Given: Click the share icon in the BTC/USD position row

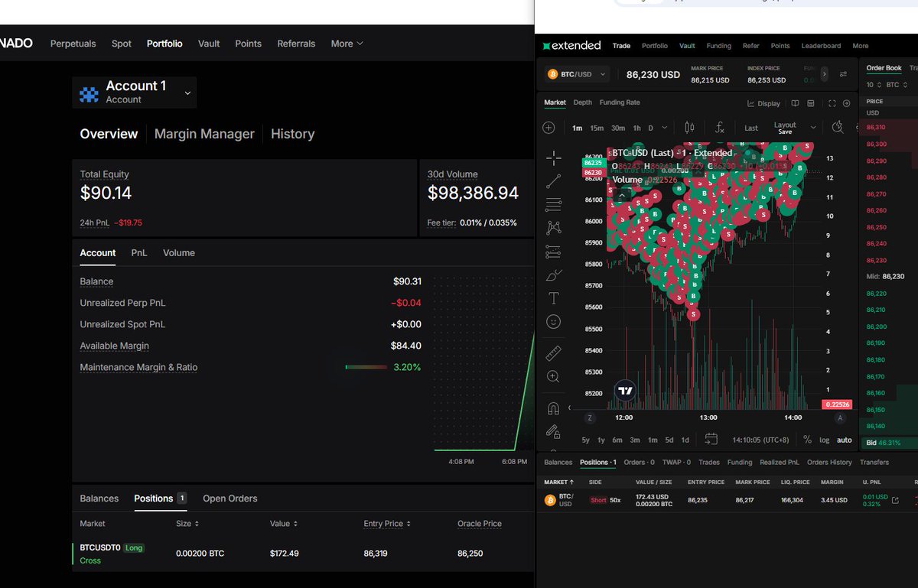Looking at the screenshot, I should (896, 500).
